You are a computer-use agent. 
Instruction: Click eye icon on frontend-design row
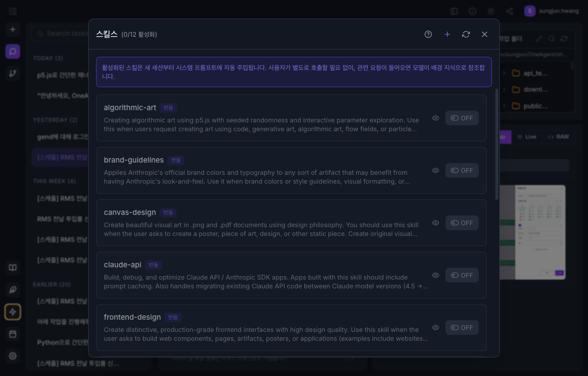click(x=436, y=328)
